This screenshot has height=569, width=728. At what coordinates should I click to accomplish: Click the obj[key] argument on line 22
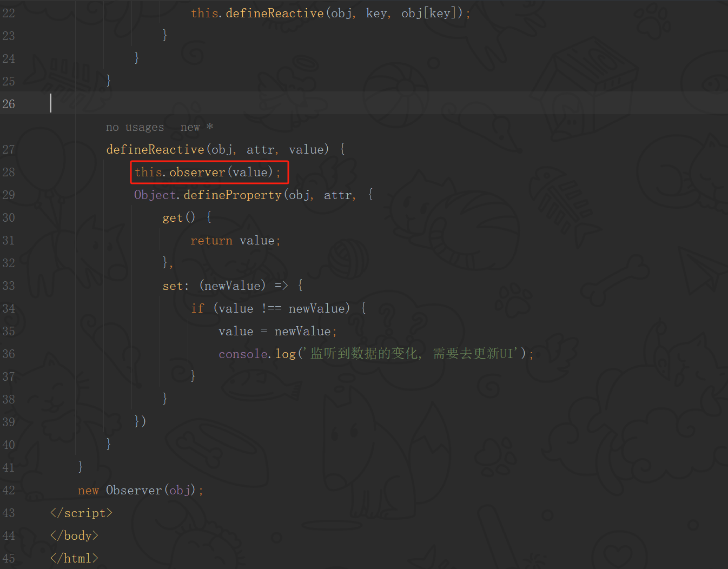tap(429, 13)
